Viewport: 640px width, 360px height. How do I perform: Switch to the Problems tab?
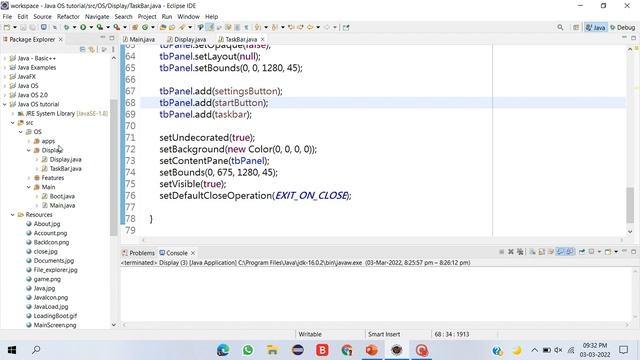tap(138, 253)
